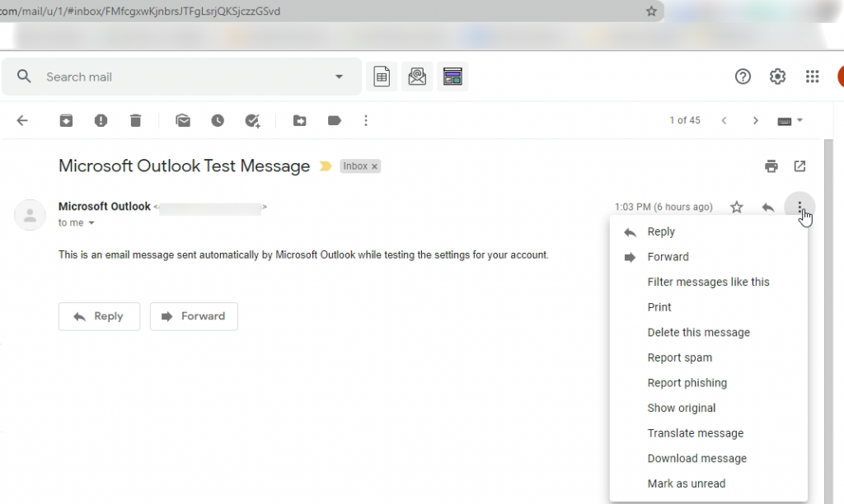Choose 'Translate message'
Screen dimensions: 844x504
click(x=708, y=434)
